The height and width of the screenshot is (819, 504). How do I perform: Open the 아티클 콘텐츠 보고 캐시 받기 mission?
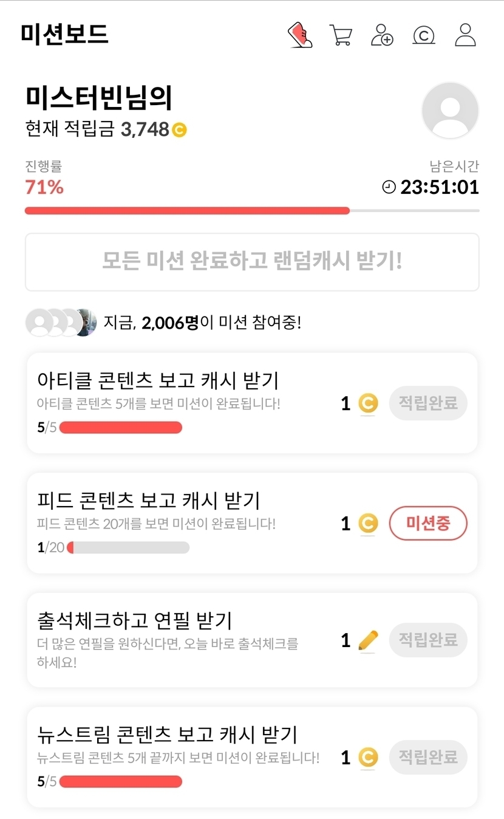(x=158, y=381)
